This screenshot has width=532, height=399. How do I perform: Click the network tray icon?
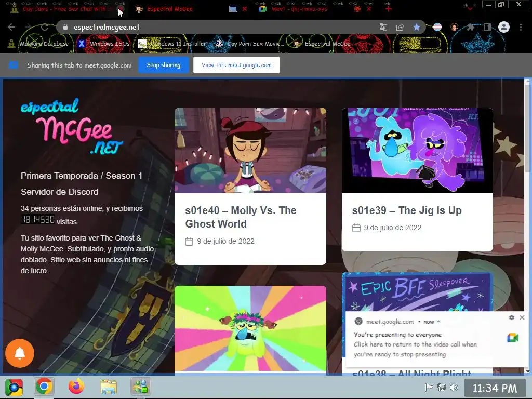pos(442,387)
